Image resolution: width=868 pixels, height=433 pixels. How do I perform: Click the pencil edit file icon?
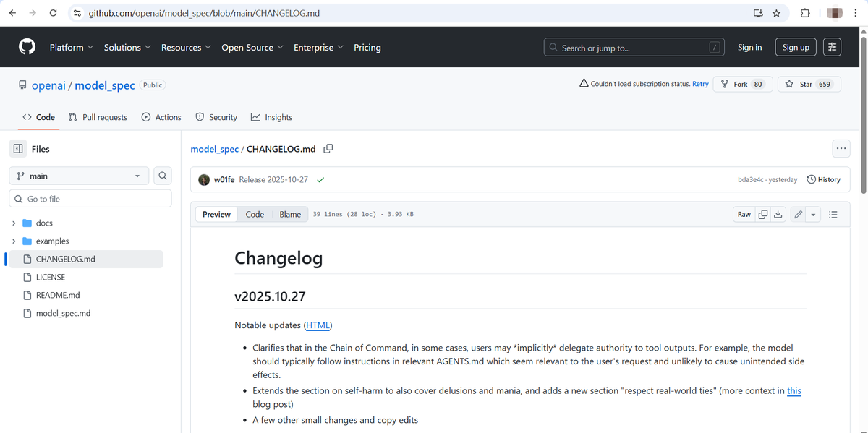[798, 214]
